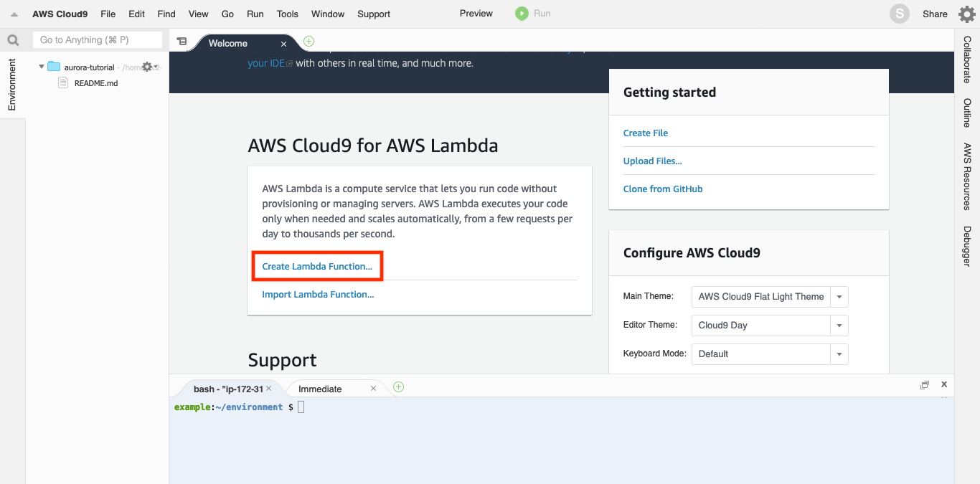Click the S avatar circle near Share
Viewport: 980px width, 484px height.
click(899, 13)
